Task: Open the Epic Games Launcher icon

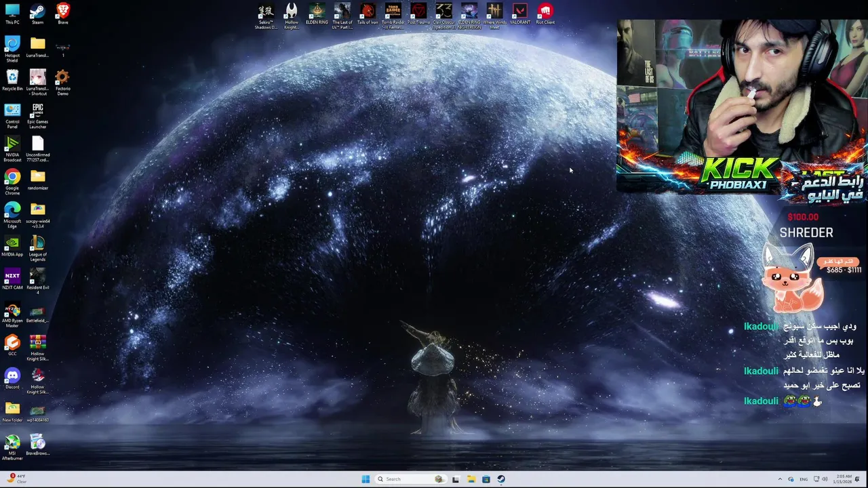Action: tap(37, 116)
